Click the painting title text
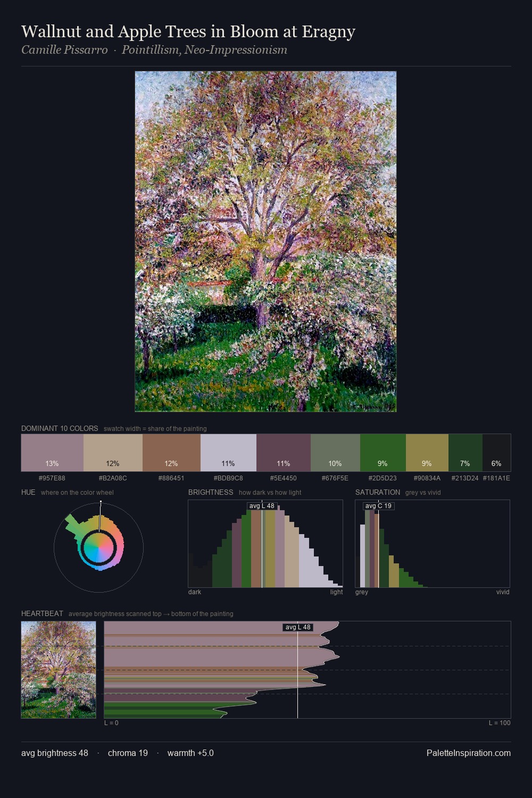532x798 pixels. click(188, 31)
